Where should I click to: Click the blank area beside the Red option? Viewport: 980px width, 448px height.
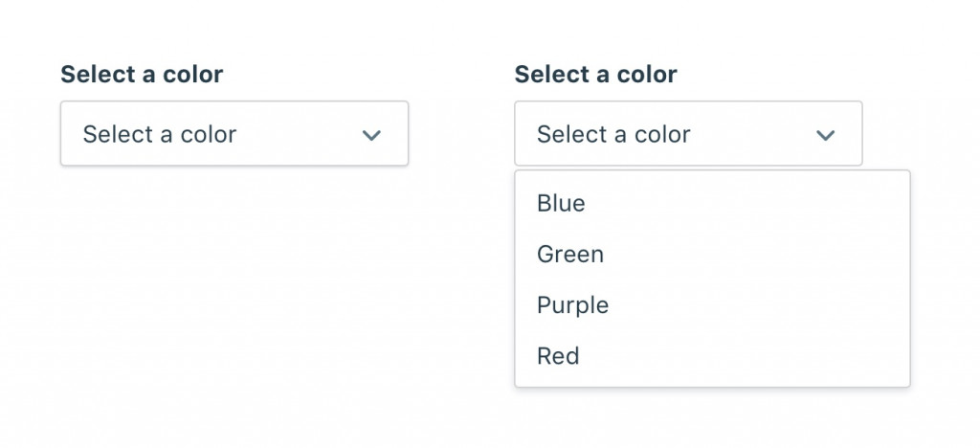pos(746,357)
